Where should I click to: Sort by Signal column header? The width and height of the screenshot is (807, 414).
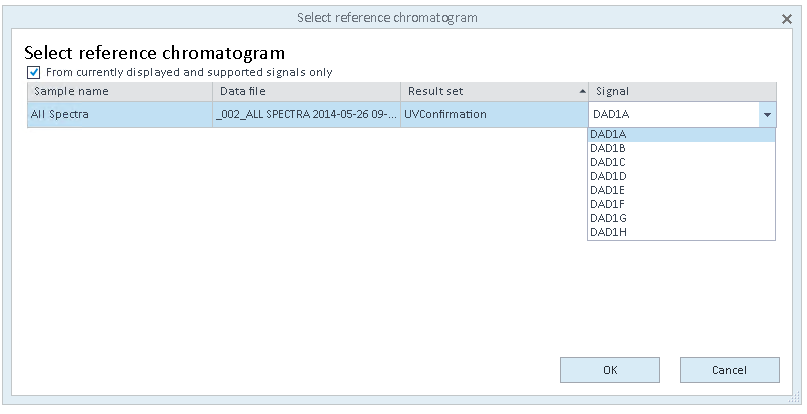coord(682,91)
